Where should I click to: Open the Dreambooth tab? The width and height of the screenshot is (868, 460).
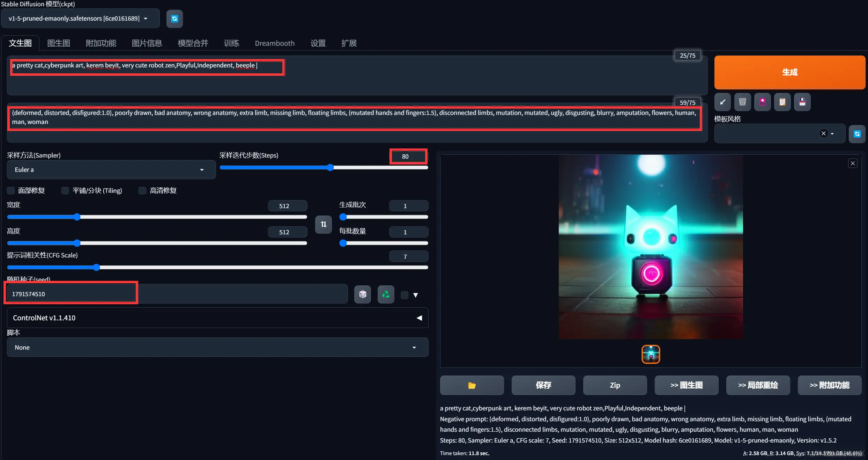tap(274, 43)
